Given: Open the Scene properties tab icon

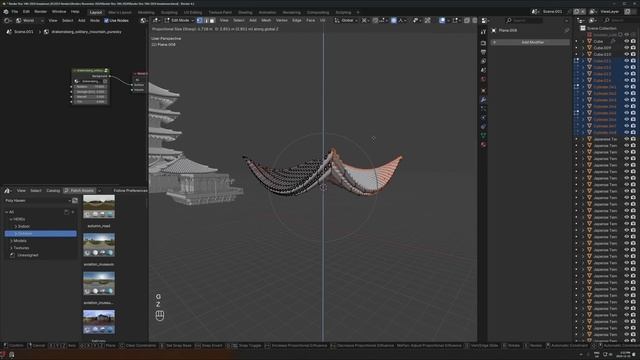Looking at the screenshot, I should [483, 70].
